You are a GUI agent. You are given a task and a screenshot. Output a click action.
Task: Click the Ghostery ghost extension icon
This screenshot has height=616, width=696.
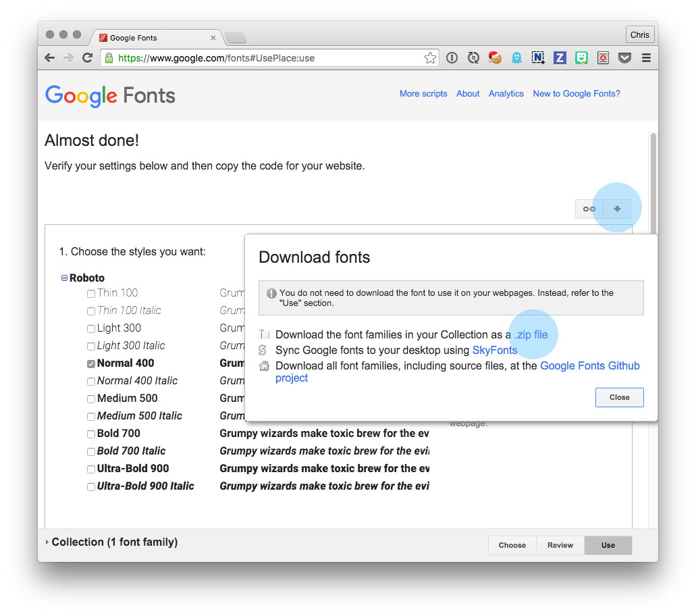click(x=517, y=58)
